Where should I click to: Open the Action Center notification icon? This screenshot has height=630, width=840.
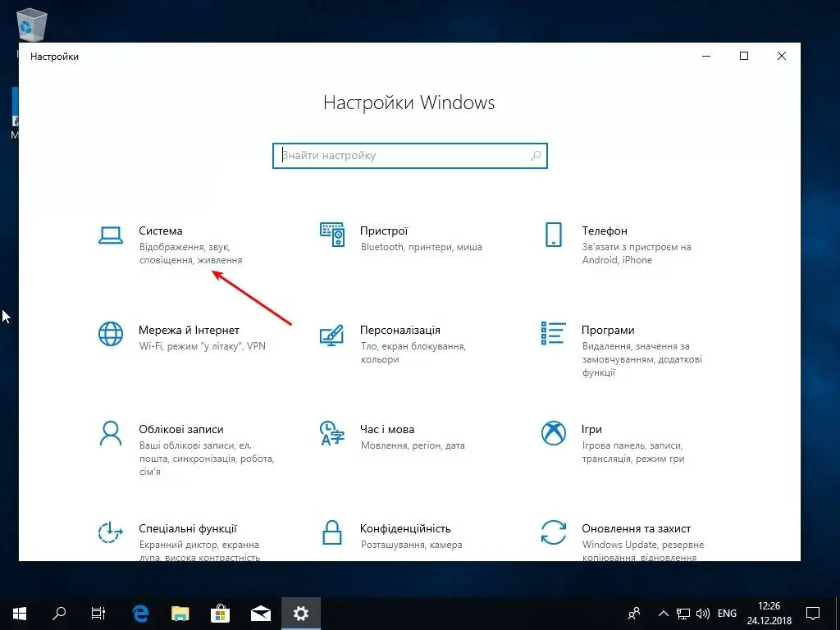(x=813, y=614)
